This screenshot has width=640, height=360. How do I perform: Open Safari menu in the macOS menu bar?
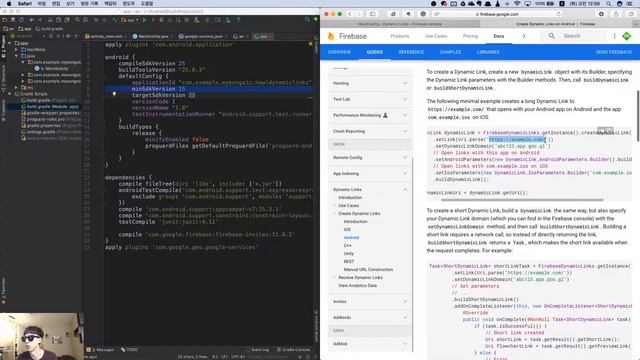(24, 4)
